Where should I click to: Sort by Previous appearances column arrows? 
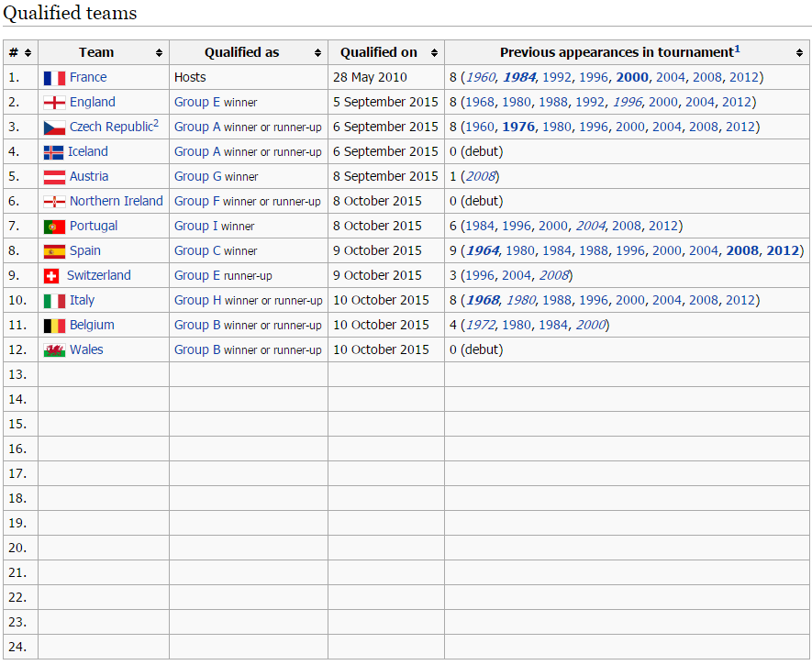pos(799,53)
